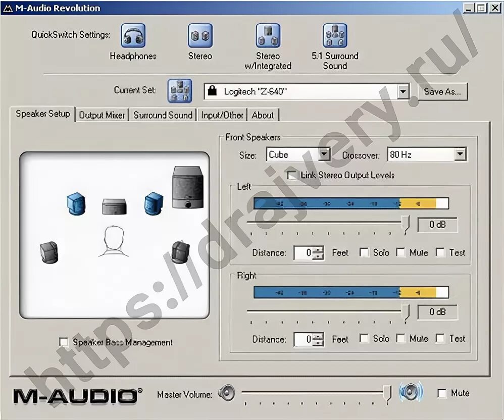Switch to the Output Mixer tab
504x420 pixels.
pos(102,115)
